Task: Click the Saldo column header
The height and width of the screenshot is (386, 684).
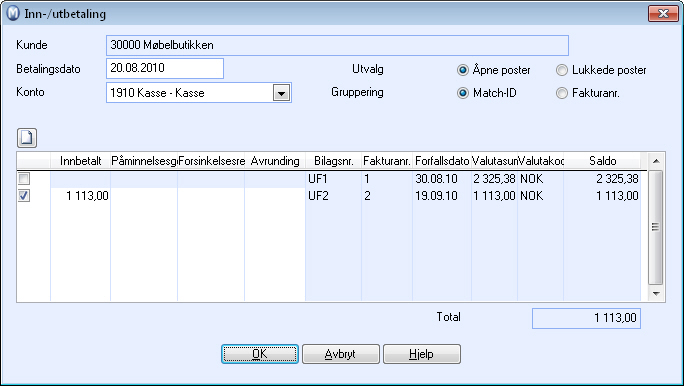Action: click(602, 161)
